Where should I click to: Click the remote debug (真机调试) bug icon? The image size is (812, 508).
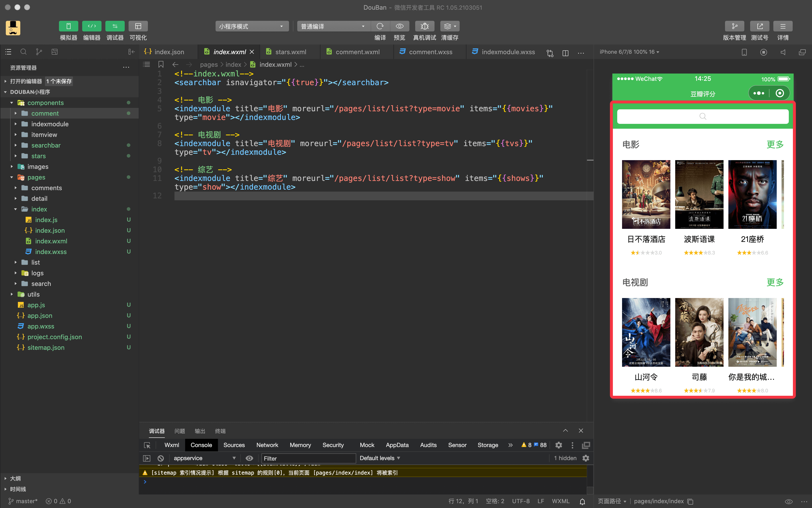424,26
